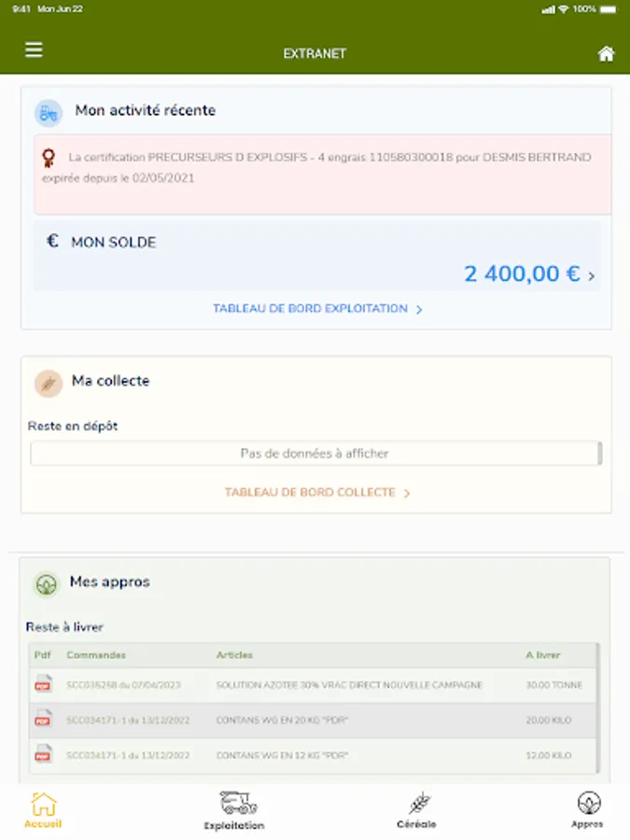The height and width of the screenshot is (840, 630).
Task: Open PDF for CONTANS WG 12 KG order
Action: pyautogui.click(x=43, y=754)
